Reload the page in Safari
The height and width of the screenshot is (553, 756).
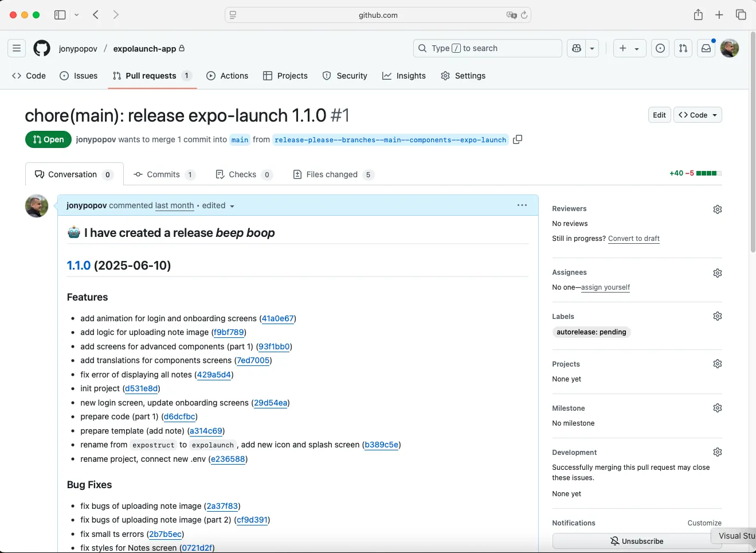pyautogui.click(x=524, y=15)
